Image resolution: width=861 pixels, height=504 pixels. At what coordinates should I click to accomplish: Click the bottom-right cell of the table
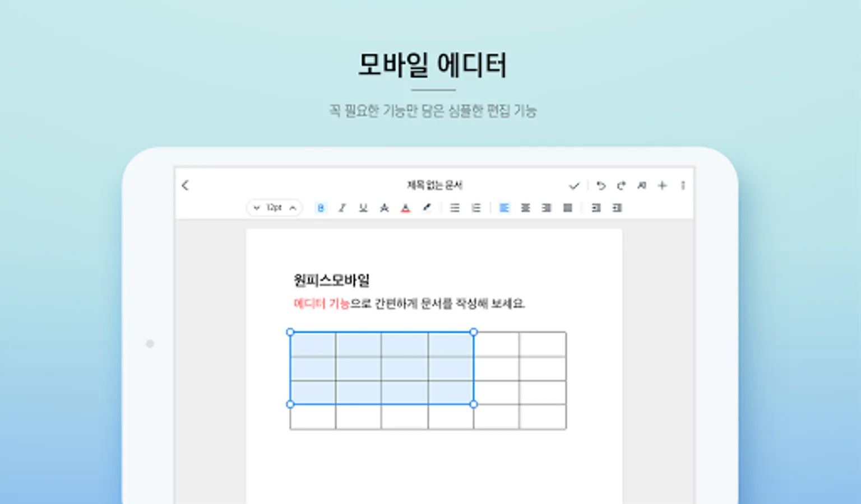pyautogui.click(x=543, y=417)
